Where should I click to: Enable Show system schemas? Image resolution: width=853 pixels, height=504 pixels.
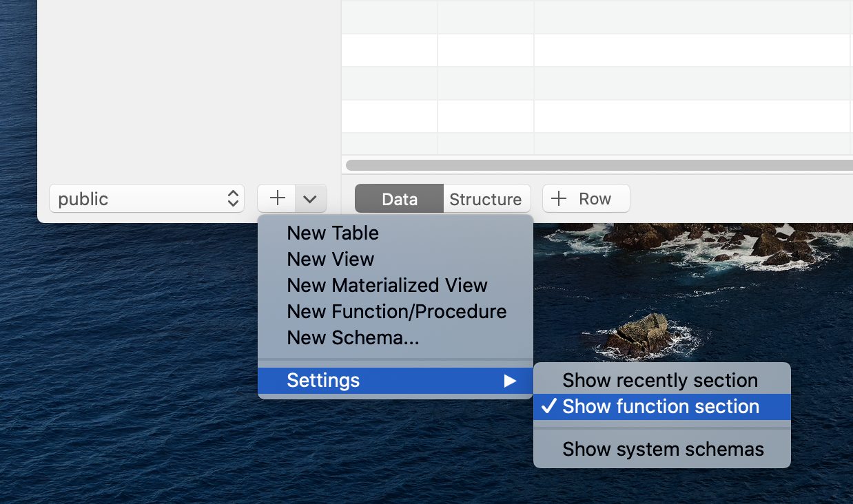(661, 449)
